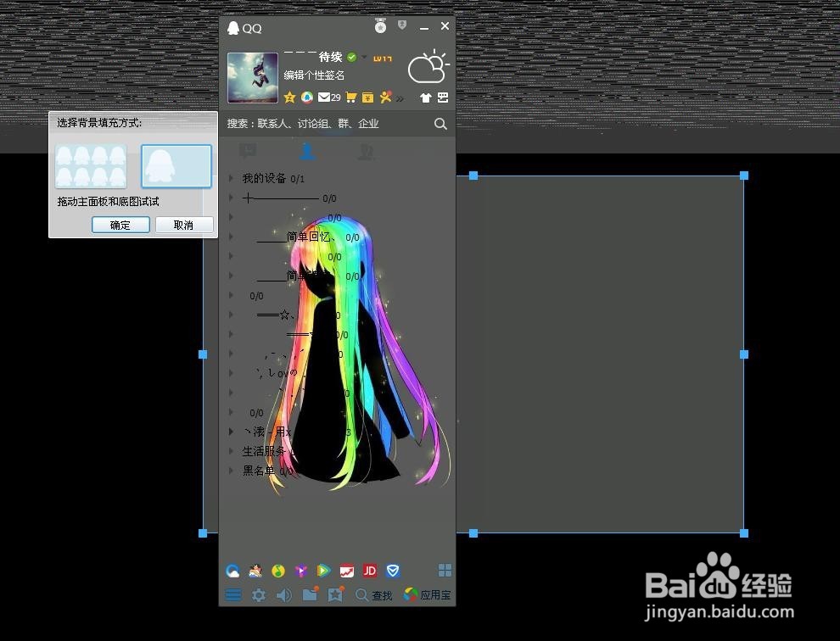This screenshot has height=641, width=840.
Task: Open the profile avatar picture
Action: (253, 78)
